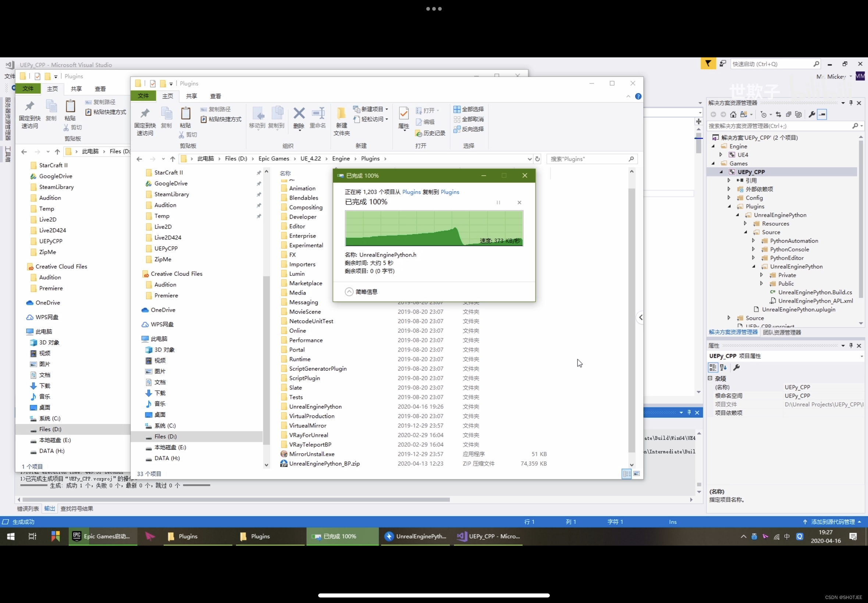Viewport: 868px width, 603px height.
Task: Open address bar history dropdown
Action: coord(529,159)
